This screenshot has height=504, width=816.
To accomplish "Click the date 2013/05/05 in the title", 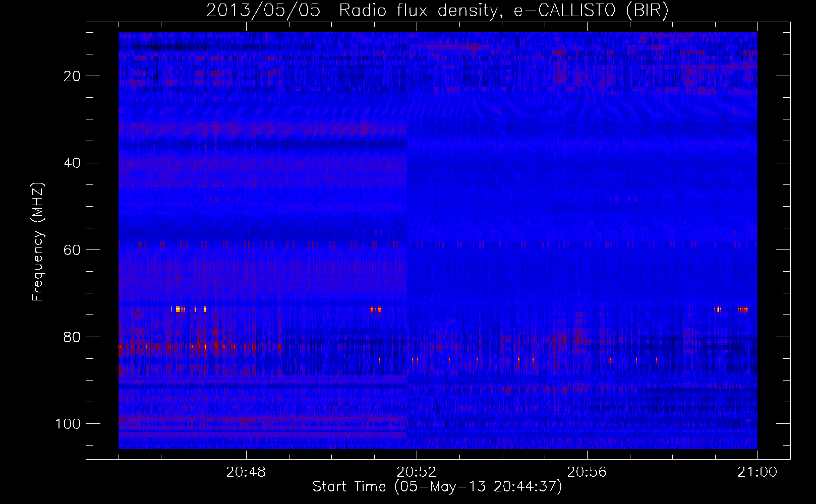I will point(263,10).
